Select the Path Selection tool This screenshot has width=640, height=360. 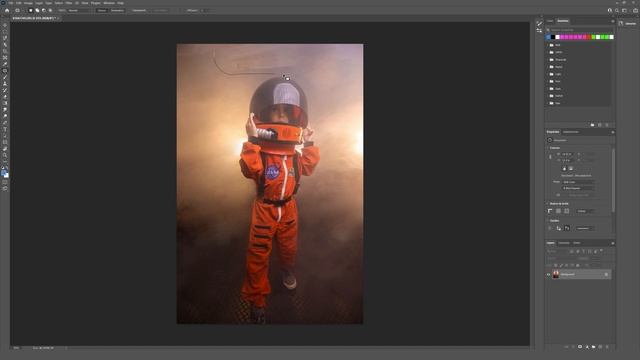(x=5, y=136)
